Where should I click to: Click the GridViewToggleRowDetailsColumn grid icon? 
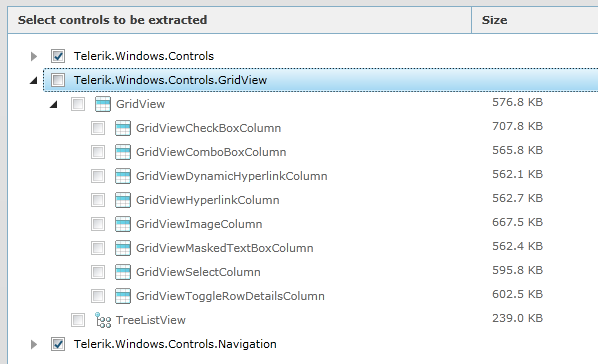pyautogui.click(x=123, y=296)
